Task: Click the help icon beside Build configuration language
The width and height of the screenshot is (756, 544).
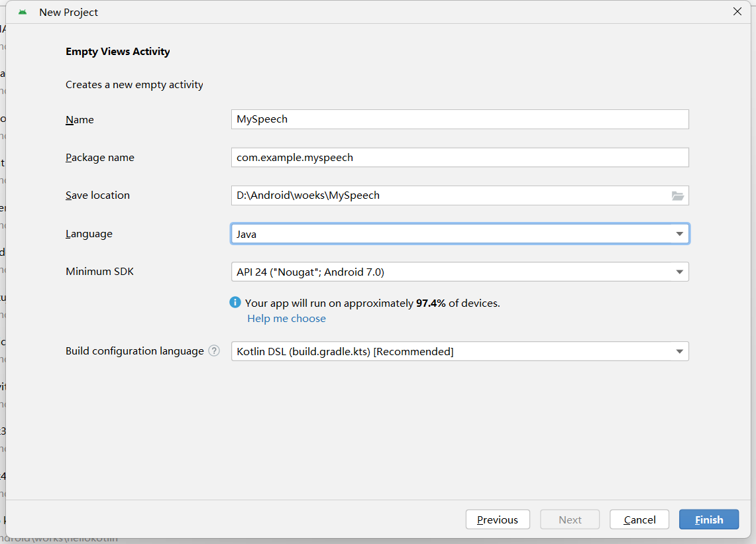Action: [x=214, y=351]
